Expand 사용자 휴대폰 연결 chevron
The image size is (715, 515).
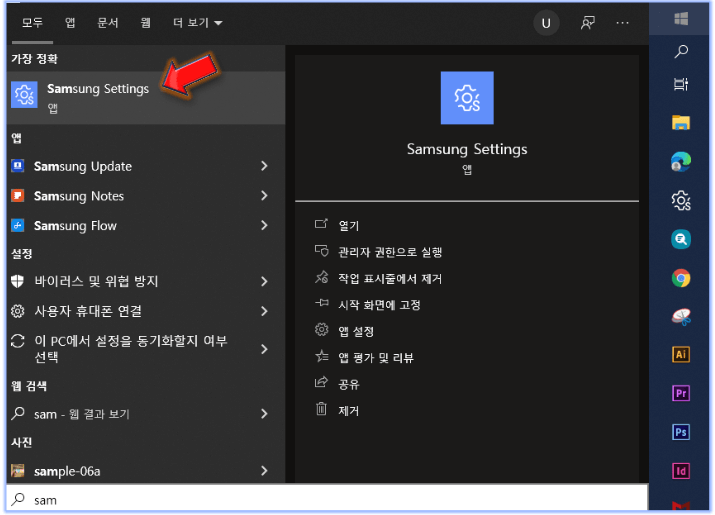(264, 311)
